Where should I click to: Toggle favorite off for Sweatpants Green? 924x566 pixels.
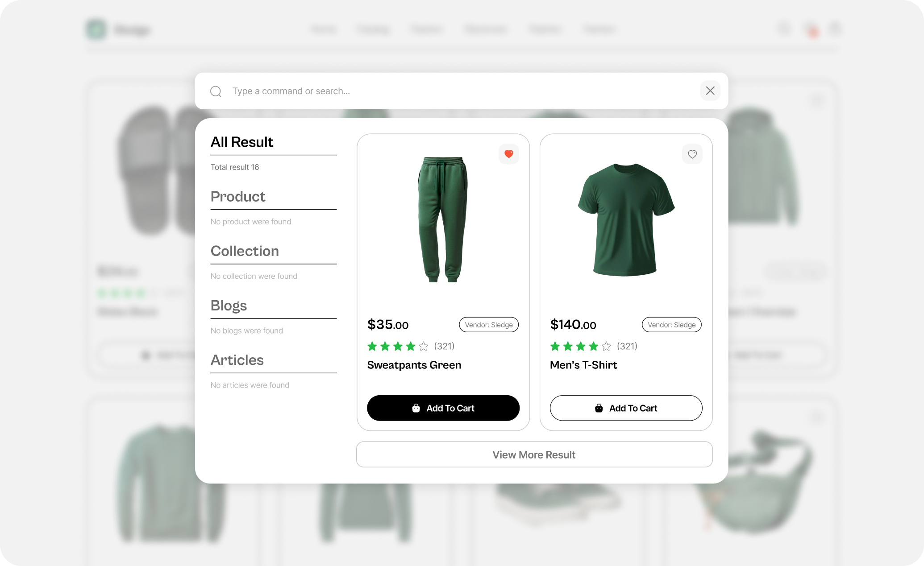509,154
